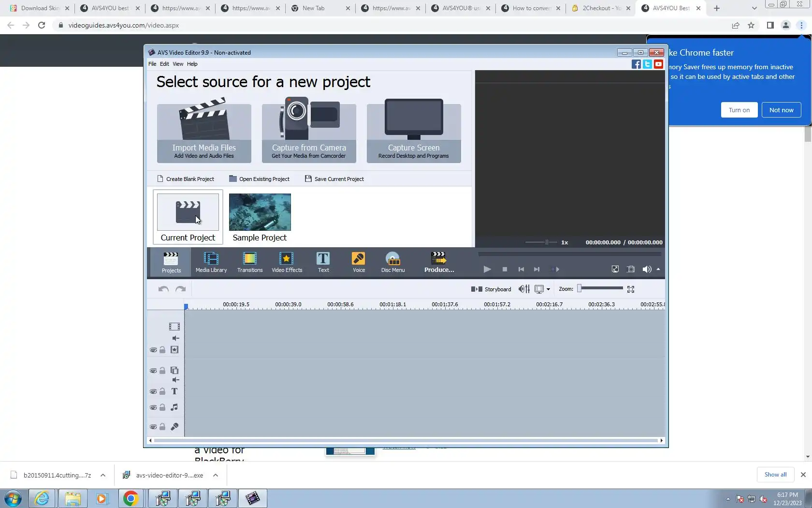This screenshot has height=508, width=812.
Task: Switch to the New Tab browser tab
Action: 320,8
